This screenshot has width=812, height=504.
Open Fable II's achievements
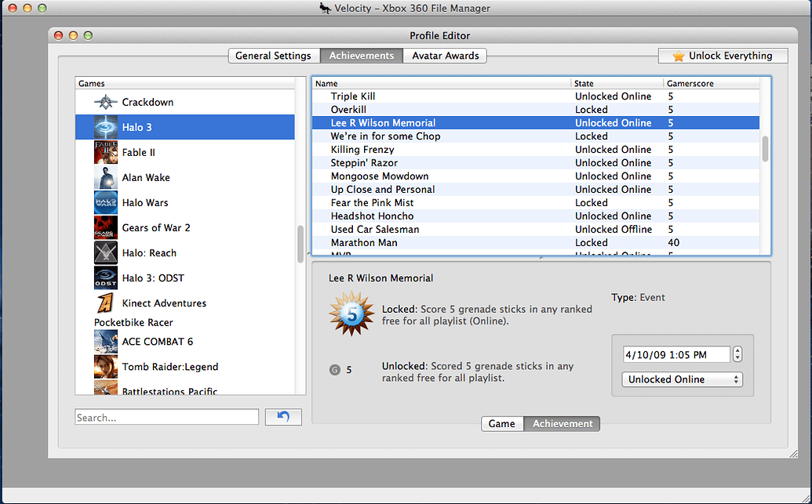pos(105,151)
